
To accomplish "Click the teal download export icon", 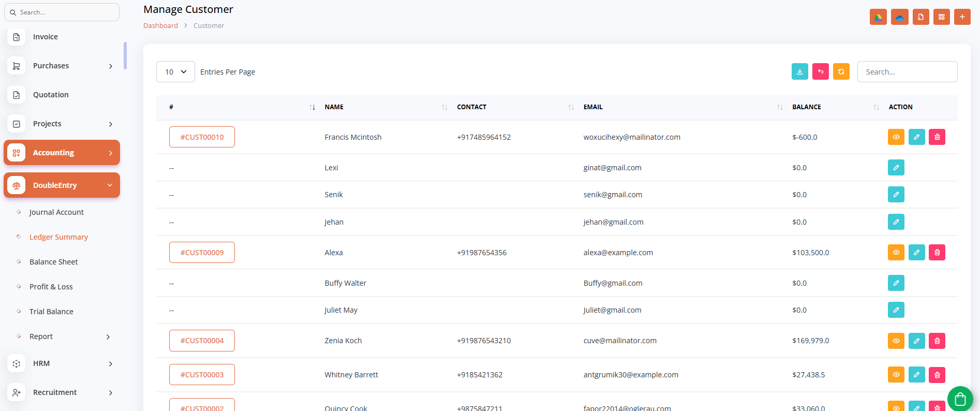I will click(799, 71).
